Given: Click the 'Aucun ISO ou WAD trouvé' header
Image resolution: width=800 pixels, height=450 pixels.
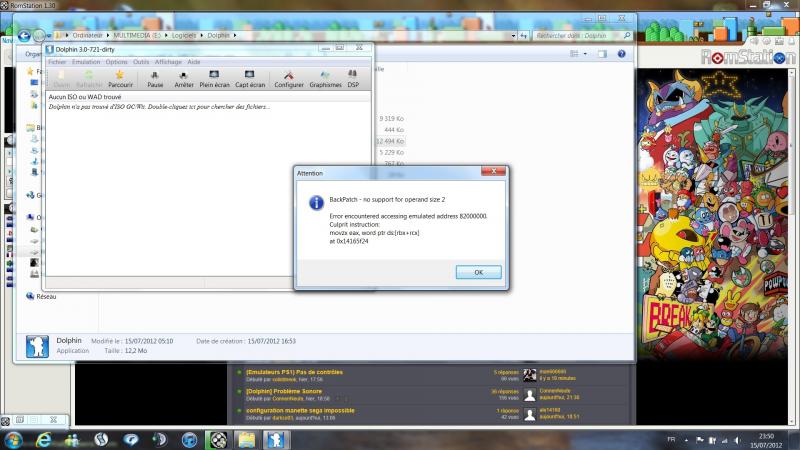Looking at the screenshot, I should 85,96.
